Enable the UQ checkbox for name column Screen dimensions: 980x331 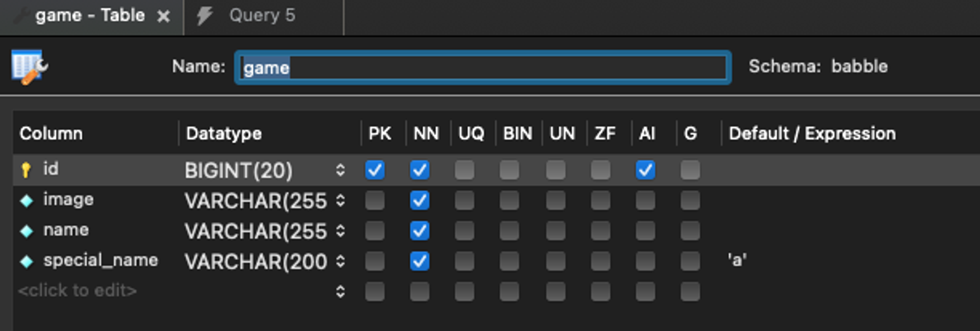click(464, 231)
